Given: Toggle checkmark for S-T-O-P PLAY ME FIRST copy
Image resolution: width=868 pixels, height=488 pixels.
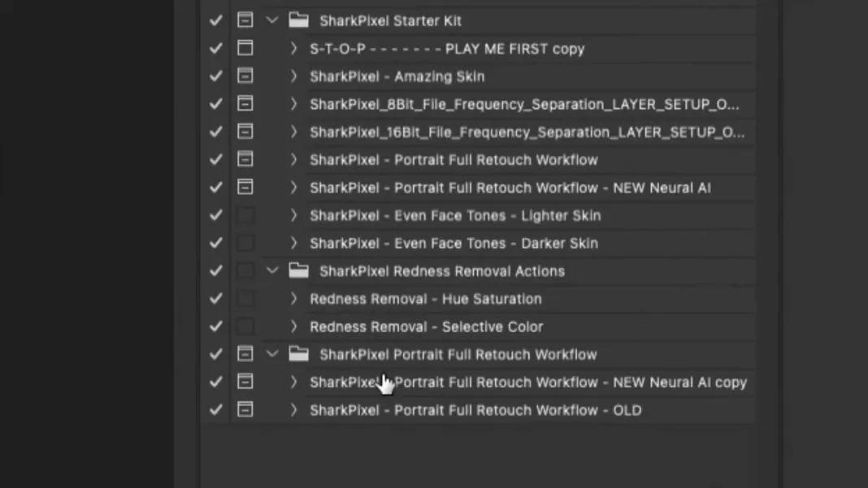Looking at the screenshot, I should coord(216,48).
